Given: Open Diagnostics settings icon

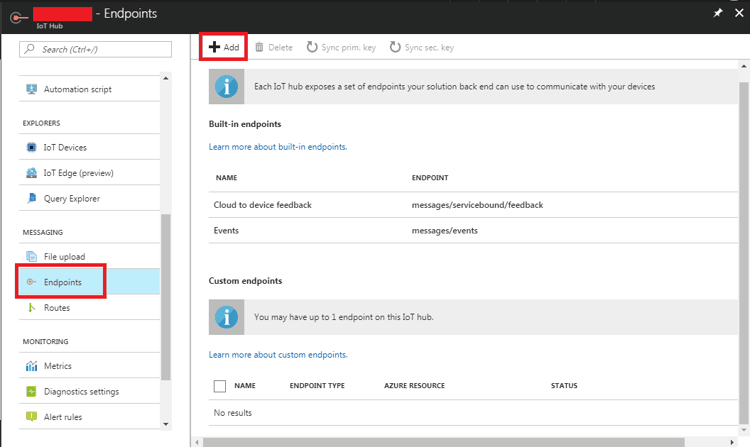Looking at the screenshot, I should tap(32, 391).
